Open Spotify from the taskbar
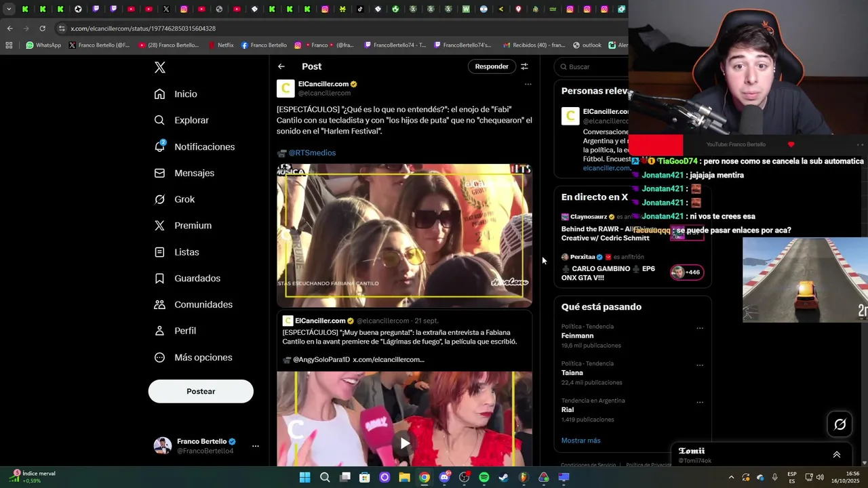 [484, 477]
